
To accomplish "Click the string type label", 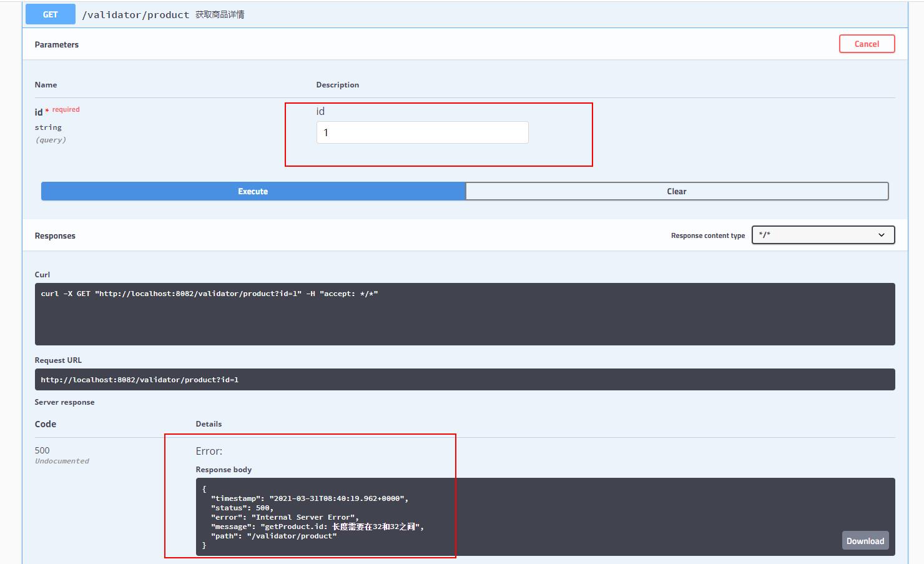I will point(48,127).
